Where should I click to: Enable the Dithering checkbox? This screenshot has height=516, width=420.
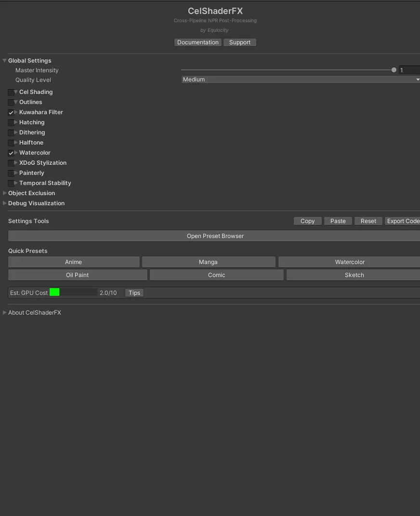coord(11,133)
